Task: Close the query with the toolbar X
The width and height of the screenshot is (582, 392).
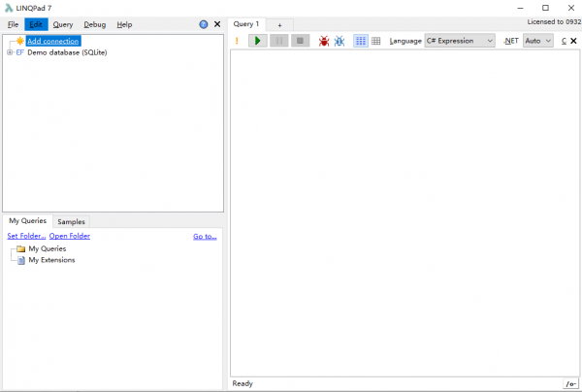Action: click(x=573, y=41)
